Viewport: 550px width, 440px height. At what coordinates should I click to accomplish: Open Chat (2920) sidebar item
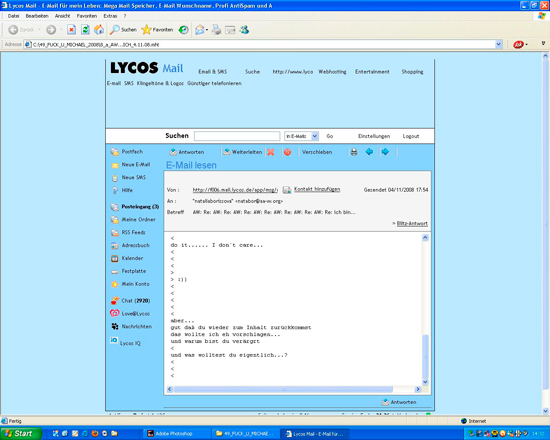130,301
